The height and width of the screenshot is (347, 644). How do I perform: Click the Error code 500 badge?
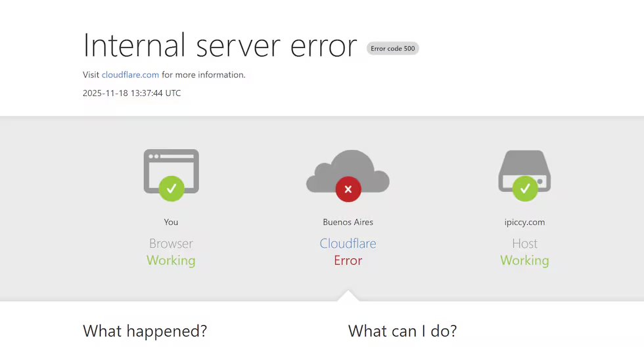(x=392, y=49)
